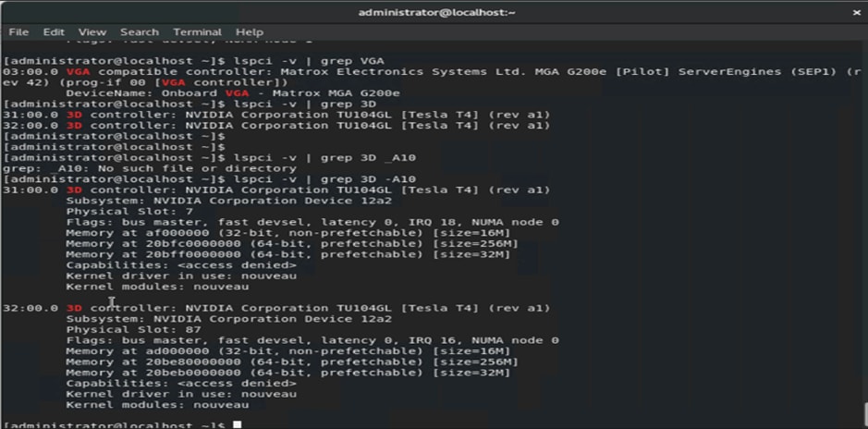Click 'Memory at 20bff0000000' line
The width and height of the screenshot is (868, 429).
287,254
